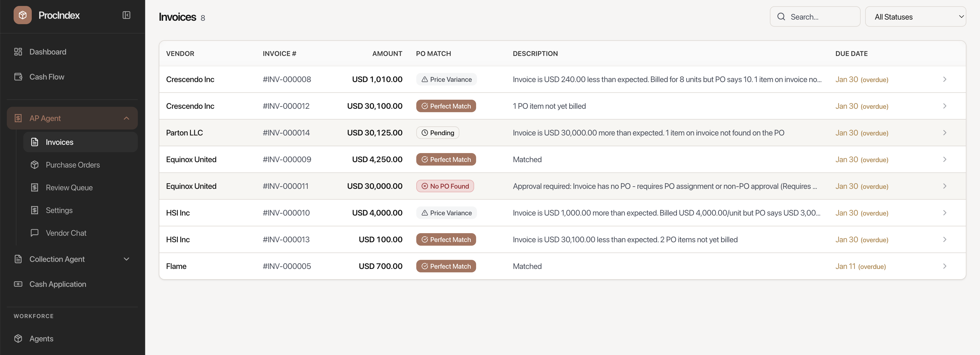Click the Cash Application banknote icon
The image size is (980, 355).
18,284
